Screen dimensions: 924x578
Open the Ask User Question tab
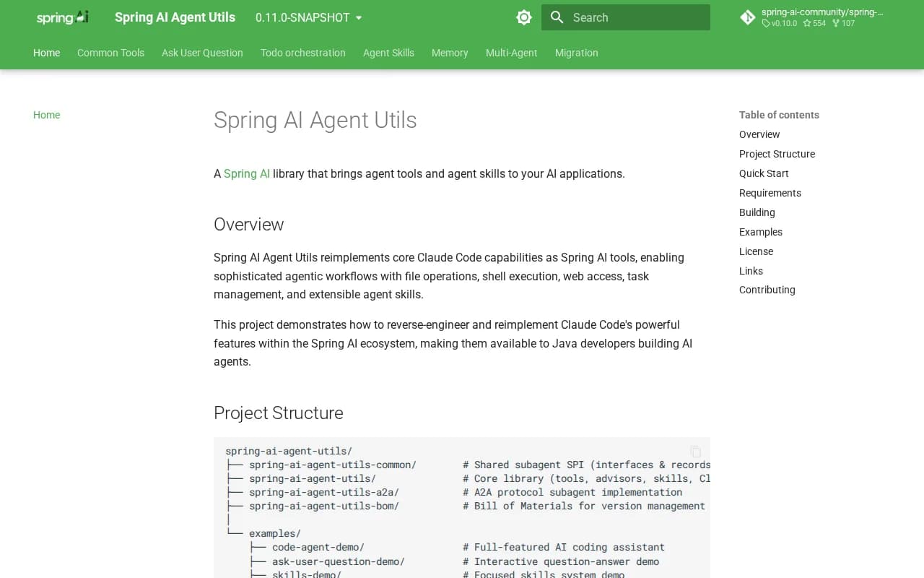(x=202, y=53)
